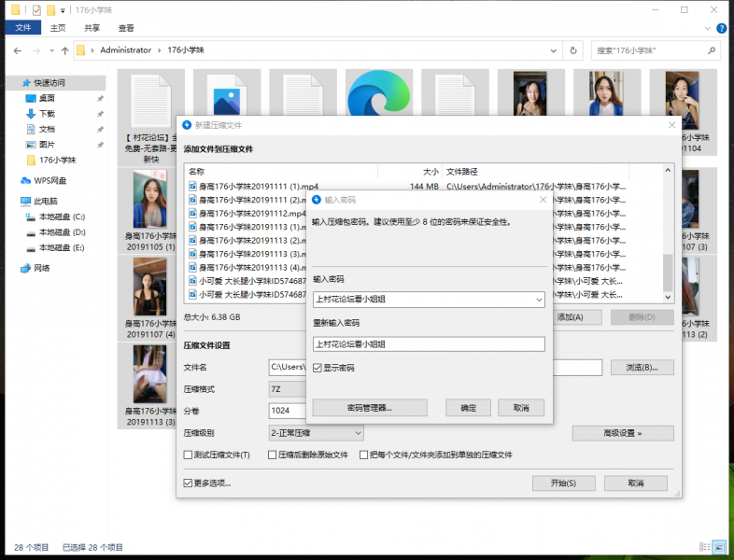The height and width of the screenshot is (560, 734).
Task: Click 下载 folder in quick access
Action: (x=46, y=114)
